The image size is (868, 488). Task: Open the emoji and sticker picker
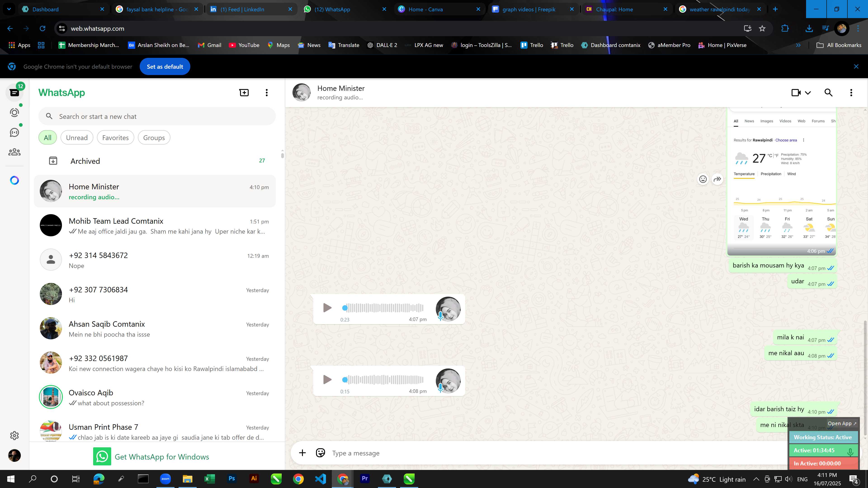coord(321,453)
